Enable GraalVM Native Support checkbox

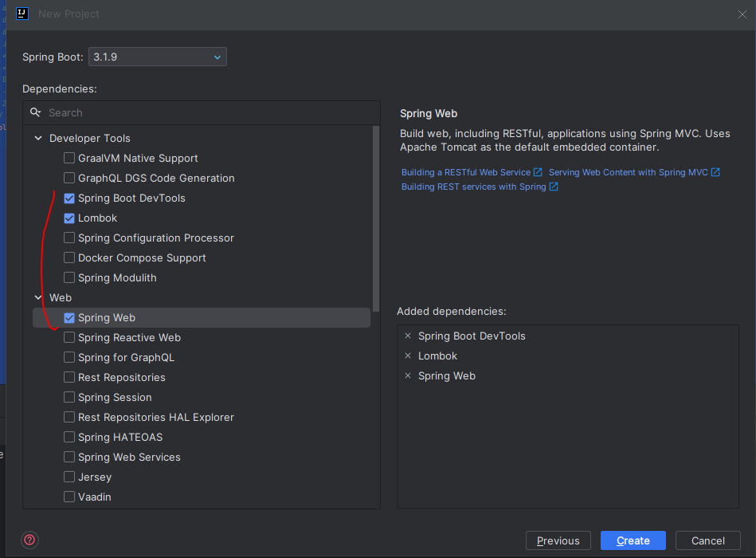point(69,158)
